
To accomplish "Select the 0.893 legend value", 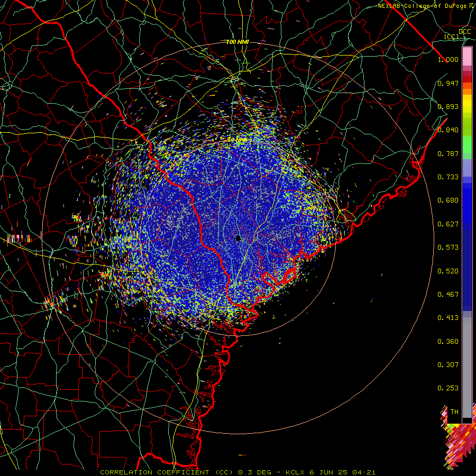I will pos(448,106).
